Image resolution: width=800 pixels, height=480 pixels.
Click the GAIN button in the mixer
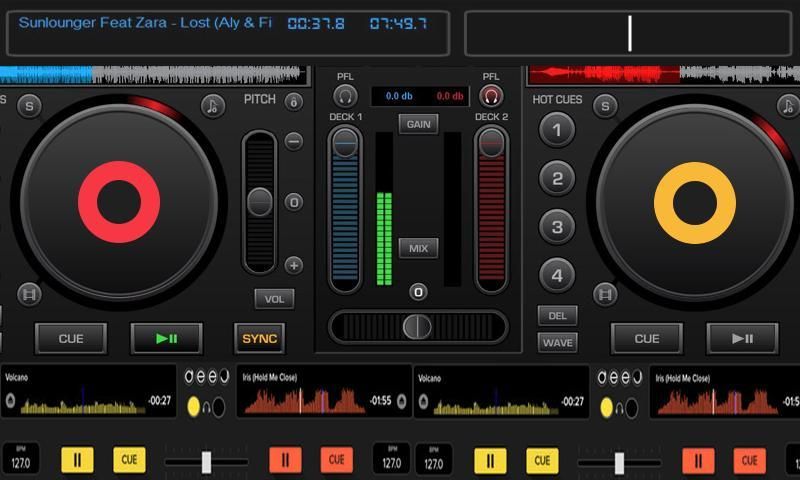(418, 124)
